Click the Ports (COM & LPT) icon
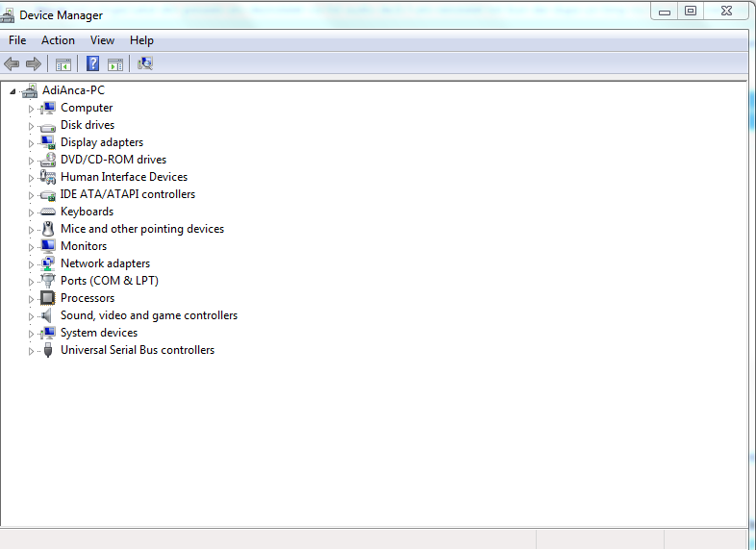This screenshot has height=550, width=756. [x=48, y=281]
